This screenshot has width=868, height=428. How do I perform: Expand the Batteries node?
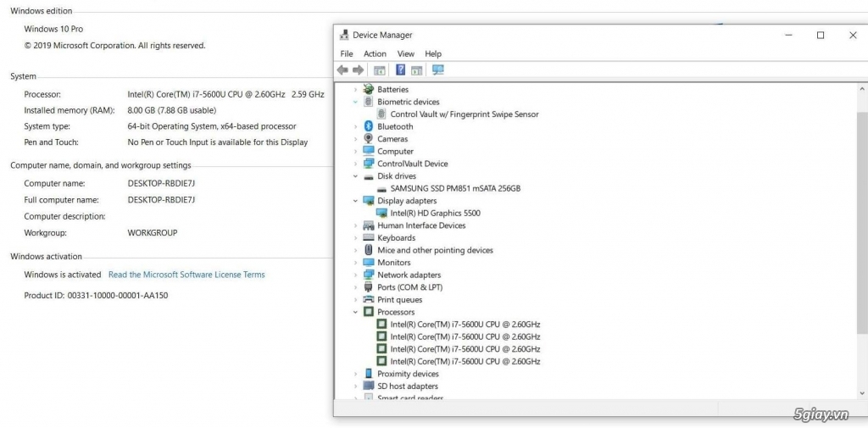[355, 89]
